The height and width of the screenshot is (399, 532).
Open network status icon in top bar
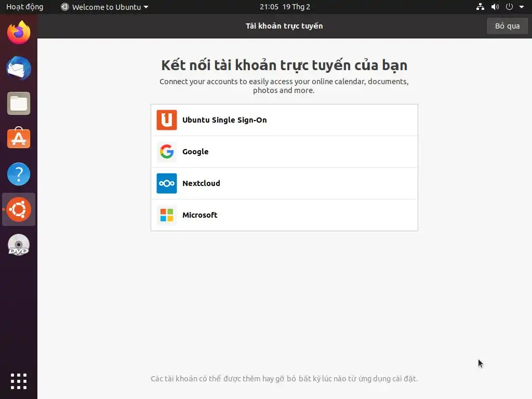480,7
